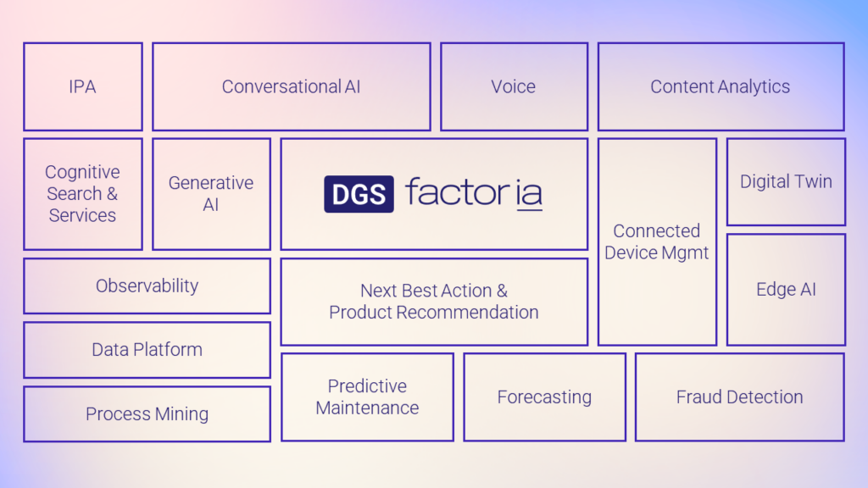
Task: Click underlined 'ia' in factoria logo
Action: click(x=529, y=194)
